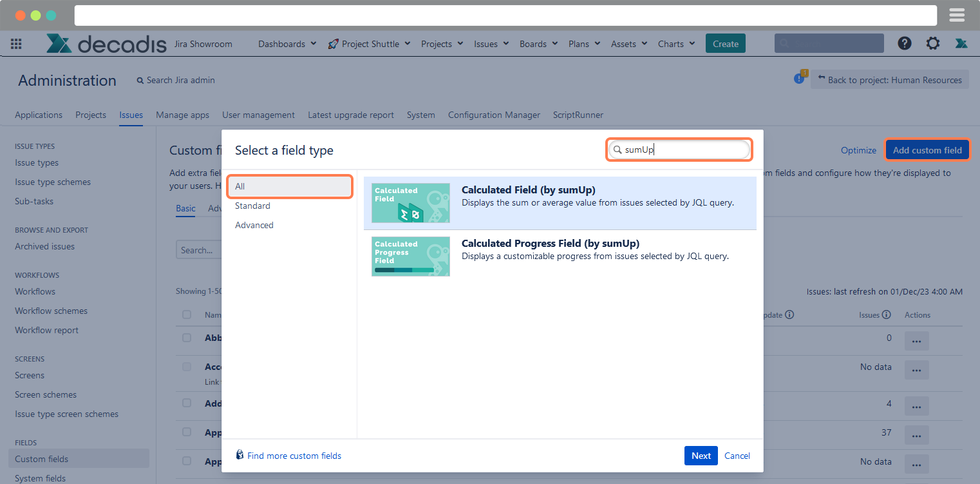Click the decadis logo
Screen dimensions: 980x484
click(106, 44)
